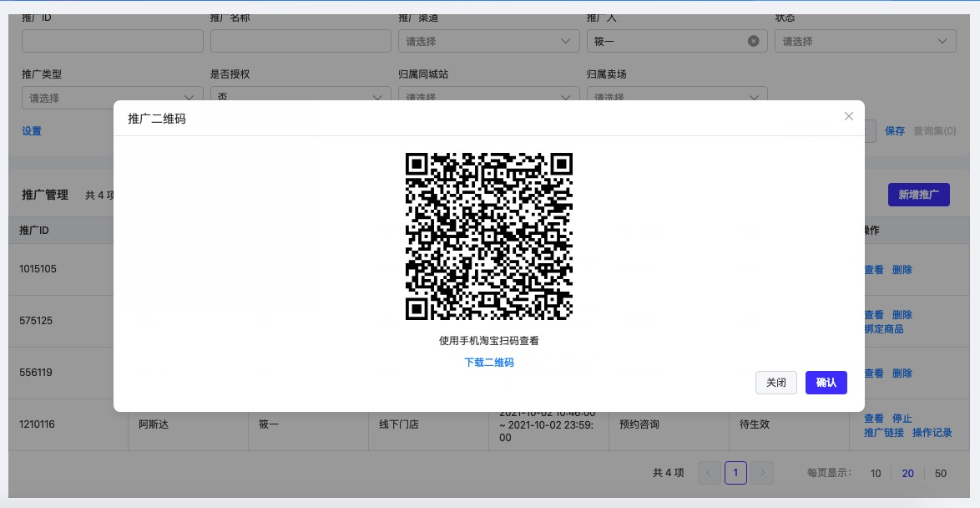The width and height of the screenshot is (980, 508).
Task: Click 查询集(0)
Action: (x=934, y=130)
